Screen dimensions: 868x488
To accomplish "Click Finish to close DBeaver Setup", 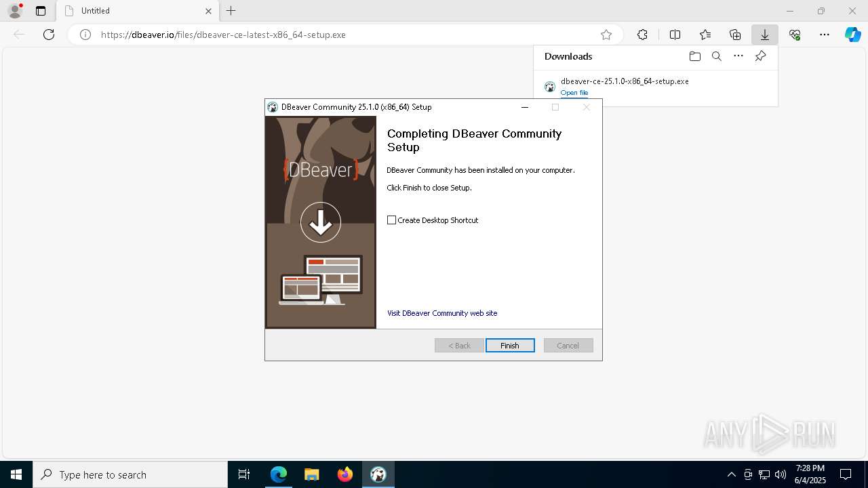I will coord(510,346).
